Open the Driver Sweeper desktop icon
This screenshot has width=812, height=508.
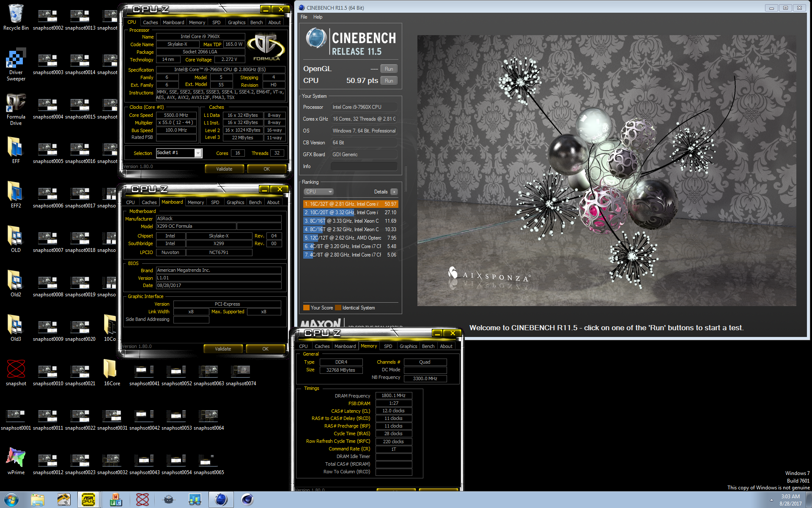[16, 63]
